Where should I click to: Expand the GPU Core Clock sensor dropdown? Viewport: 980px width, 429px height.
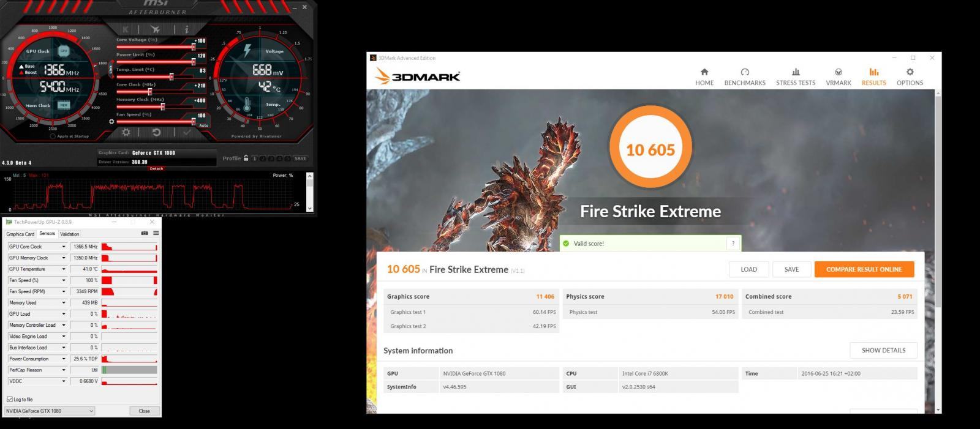click(64, 247)
